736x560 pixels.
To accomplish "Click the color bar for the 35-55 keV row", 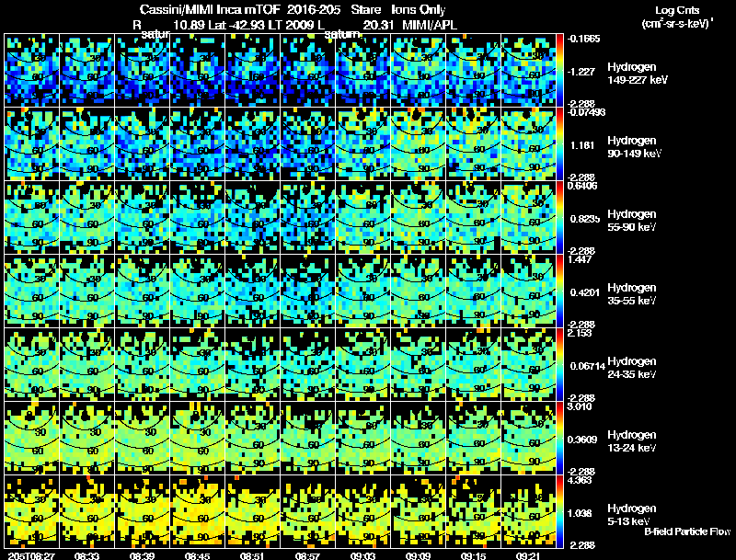I will pos(559,291).
